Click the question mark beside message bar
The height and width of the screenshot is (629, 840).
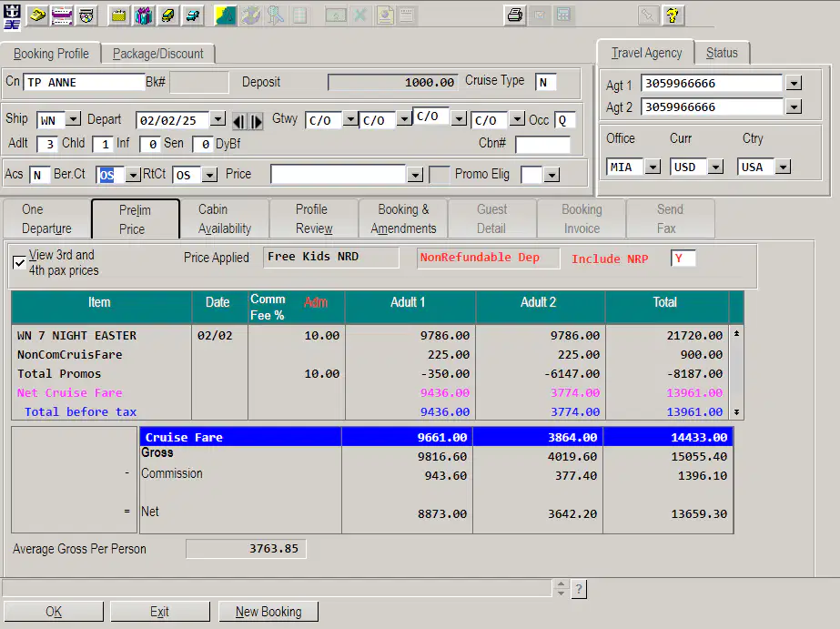point(579,589)
